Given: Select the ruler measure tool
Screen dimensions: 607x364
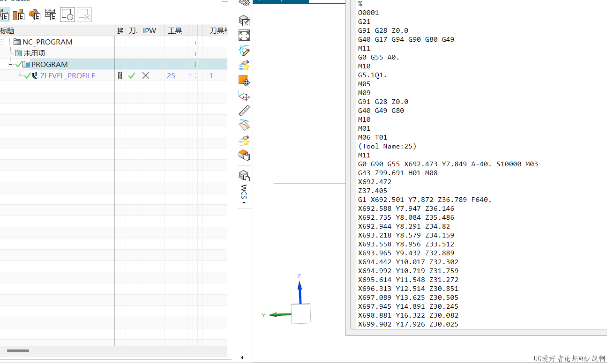Looking at the screenshot, I should 244,111.
